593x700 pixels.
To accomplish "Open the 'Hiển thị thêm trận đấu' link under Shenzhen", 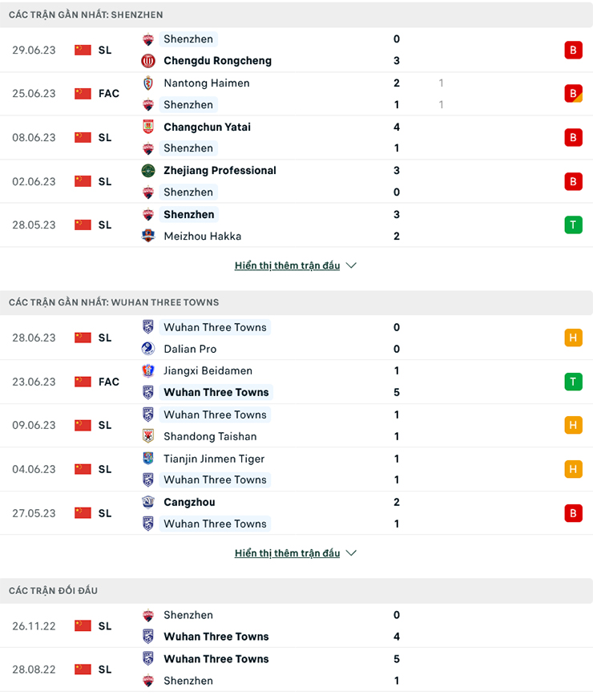I will click(287, 265).
